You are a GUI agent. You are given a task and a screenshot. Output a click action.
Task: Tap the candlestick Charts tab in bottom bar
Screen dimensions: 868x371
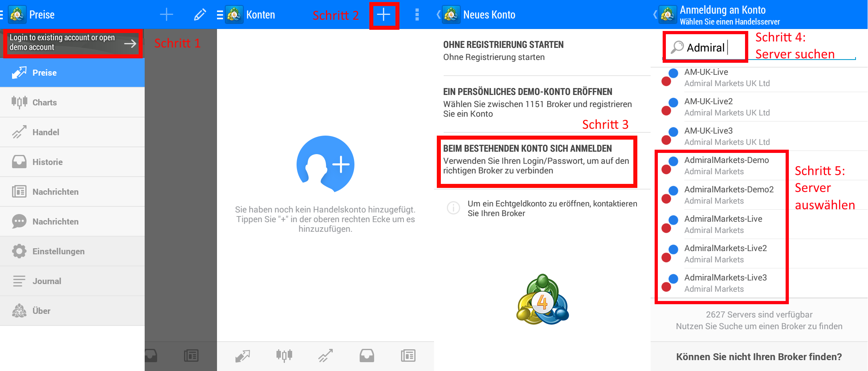point(284,356)
